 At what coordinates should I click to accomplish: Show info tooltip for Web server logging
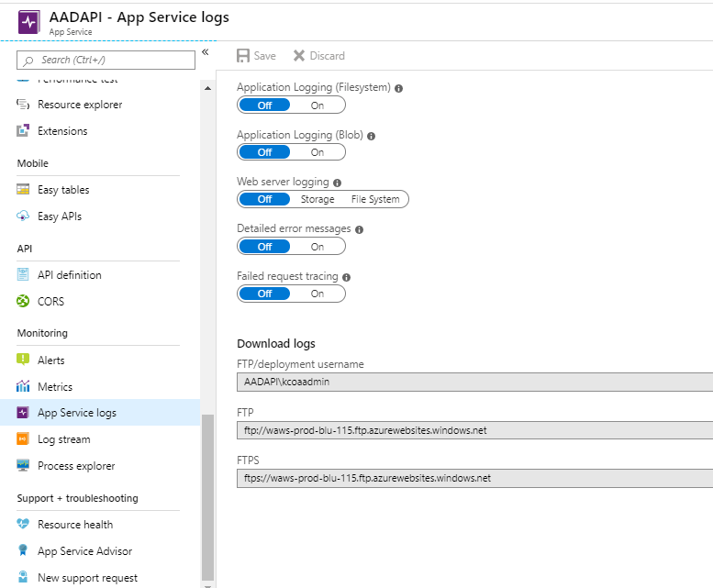(337, 183)
